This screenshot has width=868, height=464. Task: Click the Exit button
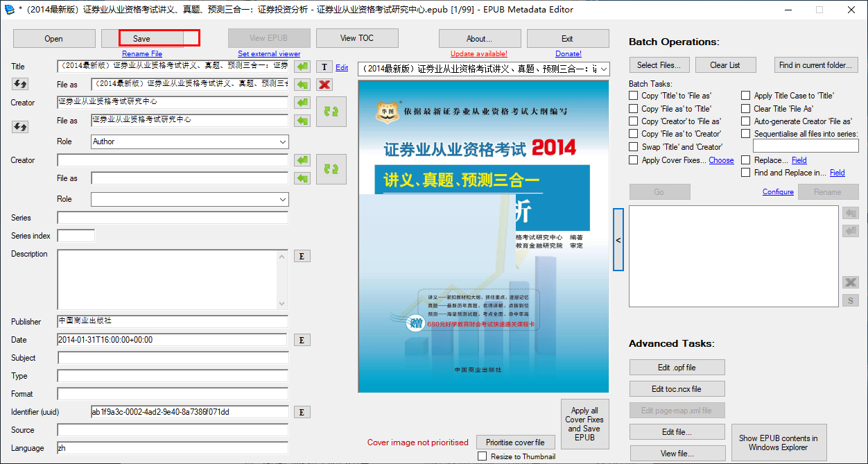click(567, 39)
